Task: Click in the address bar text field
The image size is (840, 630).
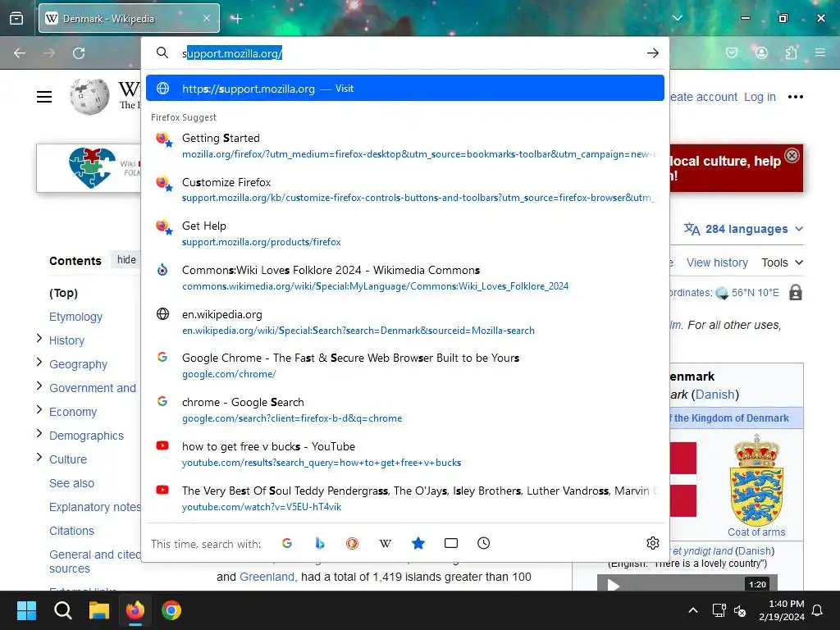Action: 410,53
